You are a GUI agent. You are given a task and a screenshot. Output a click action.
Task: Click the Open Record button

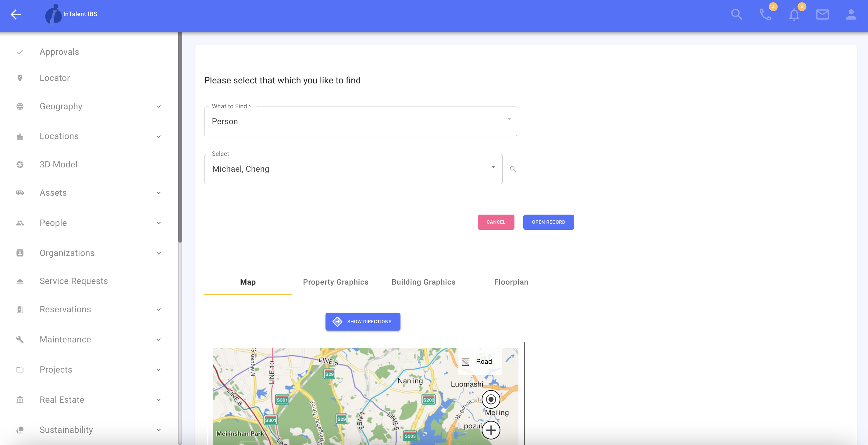548,222
